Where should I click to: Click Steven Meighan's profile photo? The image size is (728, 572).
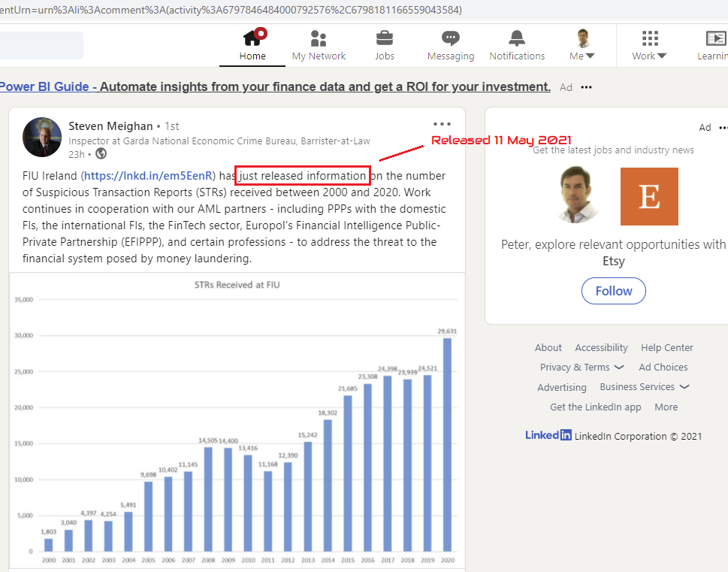[x=42, y=137]
